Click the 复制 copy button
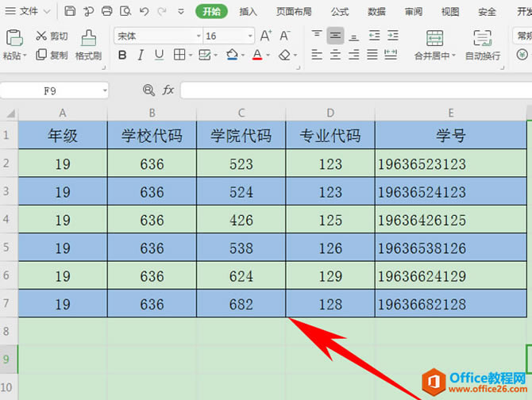Viewport: 532px width, 400px height. pos(52,55)
